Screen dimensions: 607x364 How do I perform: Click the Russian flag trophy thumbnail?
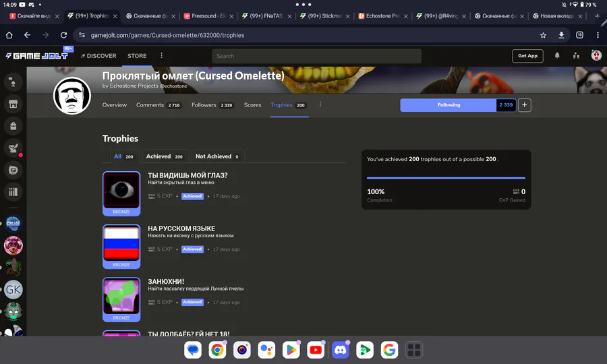tap(121, 243)
